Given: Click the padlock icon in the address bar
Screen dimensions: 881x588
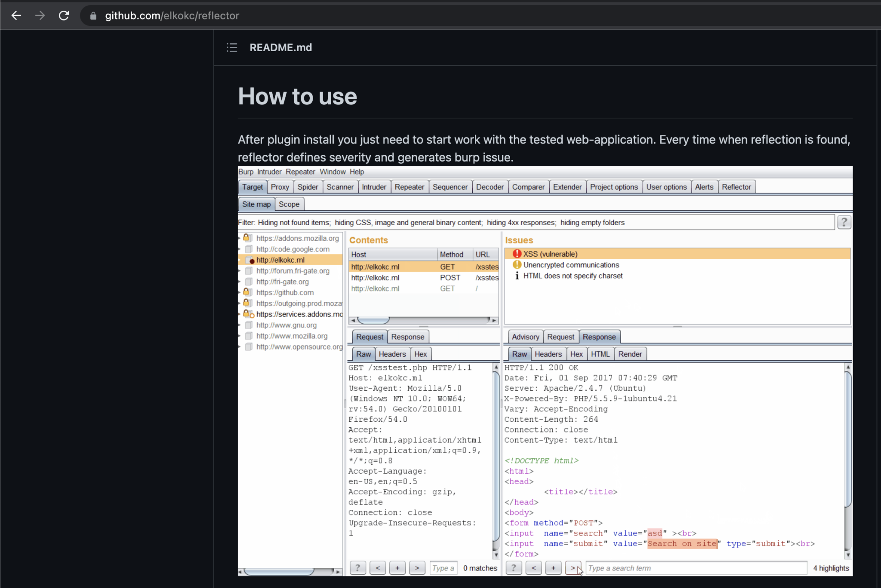Looking at the screenshot, I should (x=92, y=15).
